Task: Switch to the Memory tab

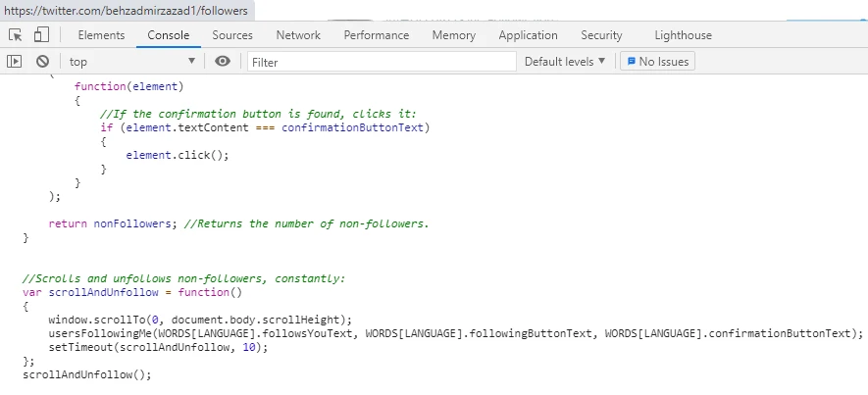Action: coord(453,35)
